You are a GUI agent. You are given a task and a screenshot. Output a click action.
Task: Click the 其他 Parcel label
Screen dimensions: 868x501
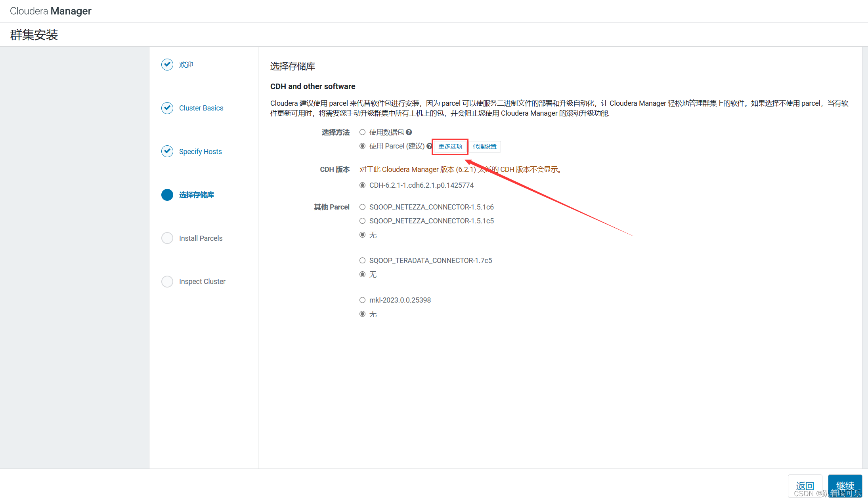tap(332, 207)
